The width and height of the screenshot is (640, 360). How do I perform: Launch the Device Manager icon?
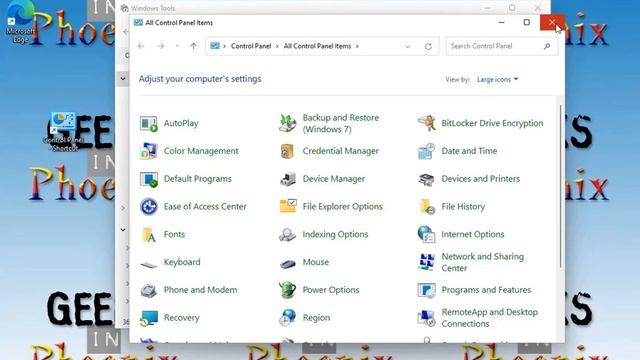point(287,179)
